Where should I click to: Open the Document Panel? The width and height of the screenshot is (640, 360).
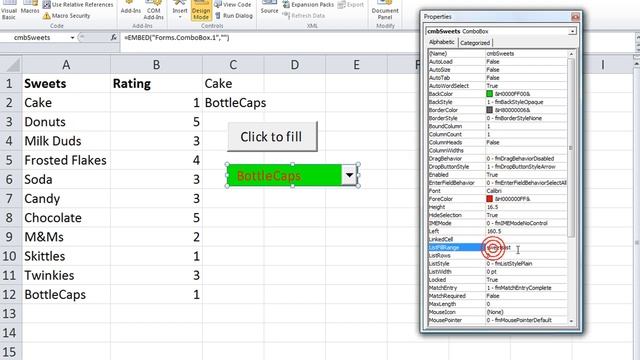pos(385,11)
